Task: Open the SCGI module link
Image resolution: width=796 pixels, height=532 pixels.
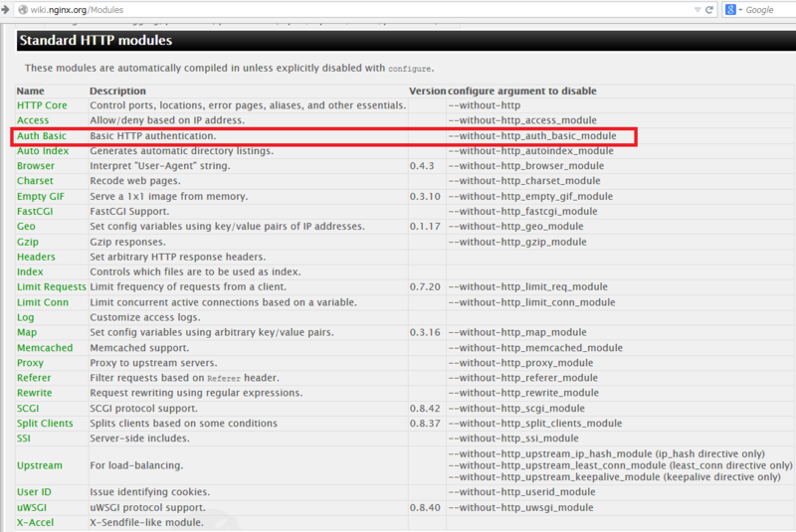Action: point(28,409)
